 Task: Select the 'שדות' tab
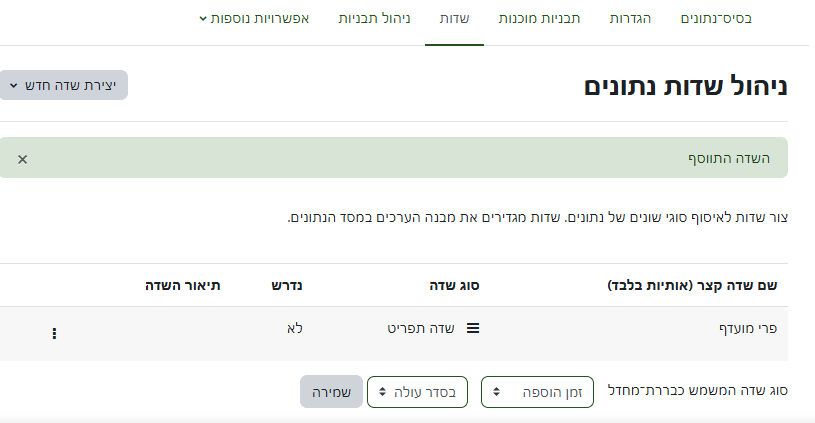[454, 19]
